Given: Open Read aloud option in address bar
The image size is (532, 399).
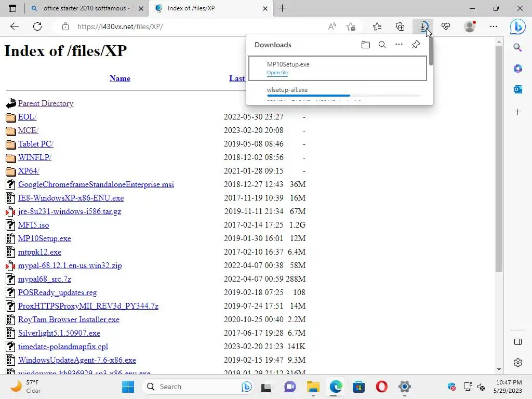Looking at the screenshot, I should coord(332,26).
